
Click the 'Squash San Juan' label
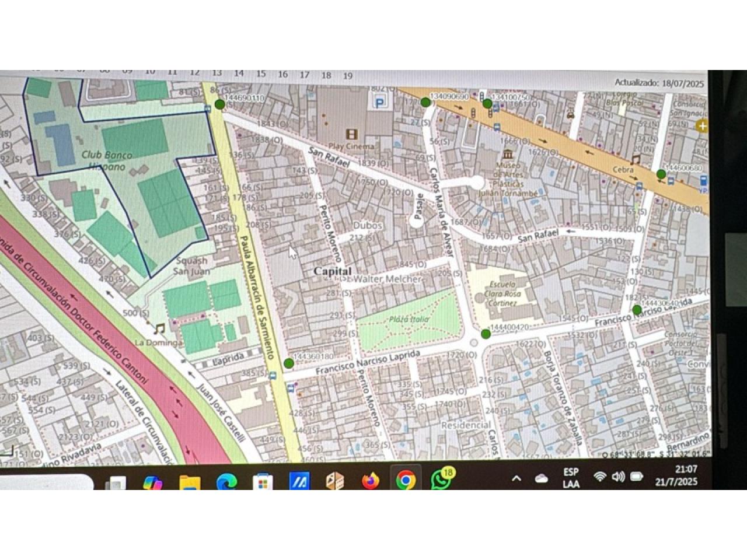pyautogui.click(x=191, y=266)
